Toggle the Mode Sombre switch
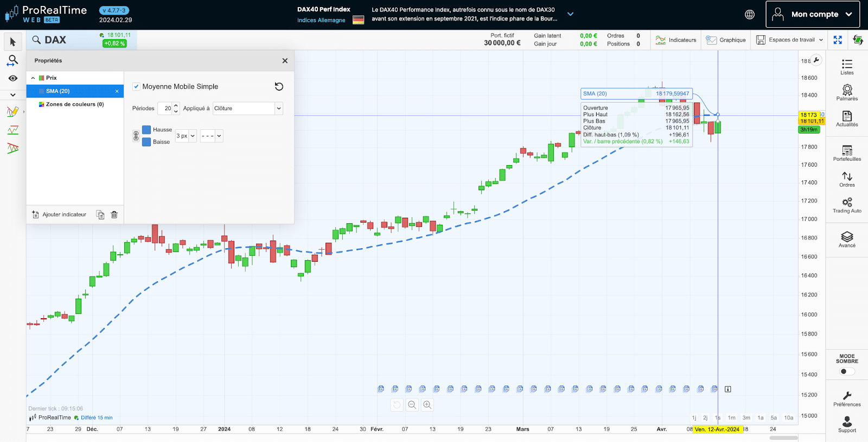Screen dimensions: 868x442 846,371
